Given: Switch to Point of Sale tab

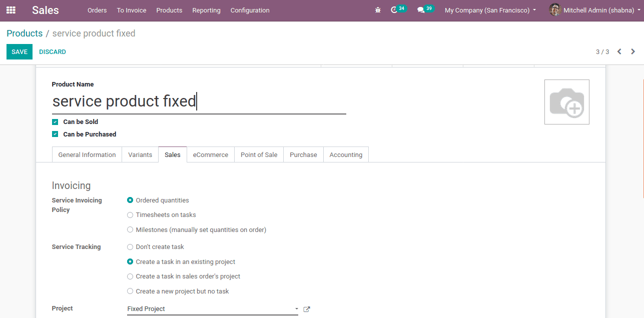Looking at the screenshot, I should pos(259,154).
